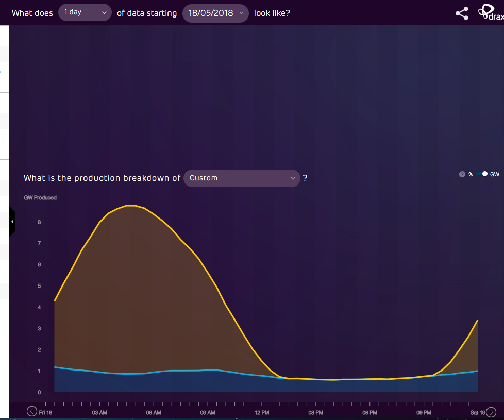The height and width of the screenshot is (420, 504).
Task: Toggle the % / GW switch
Action: tap(482, 174)
